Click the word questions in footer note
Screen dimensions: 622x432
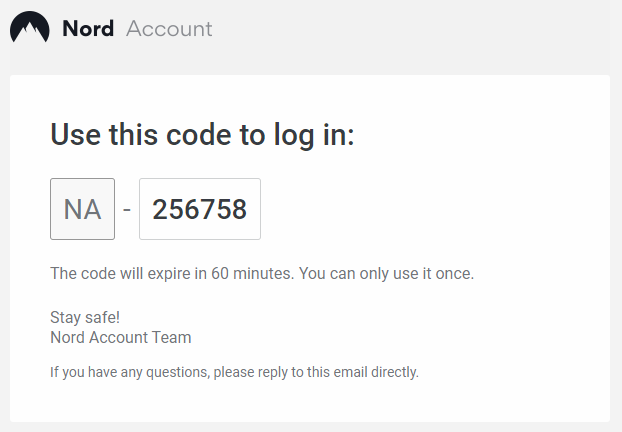(178, 373)
